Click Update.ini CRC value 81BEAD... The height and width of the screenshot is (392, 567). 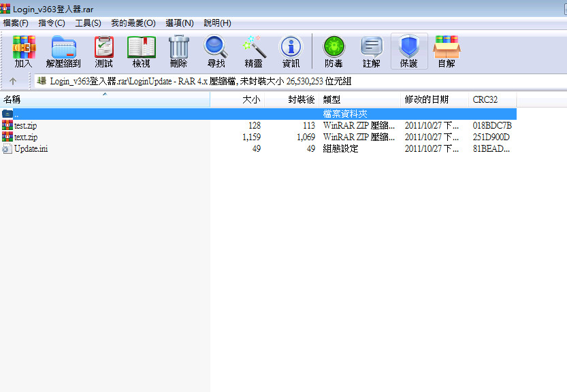491,148
